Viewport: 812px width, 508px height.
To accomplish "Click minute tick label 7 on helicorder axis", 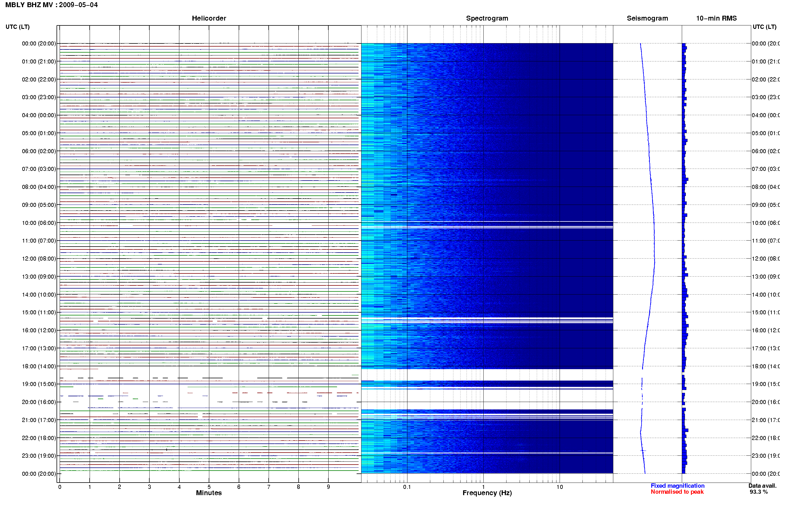I will (269, 487).
